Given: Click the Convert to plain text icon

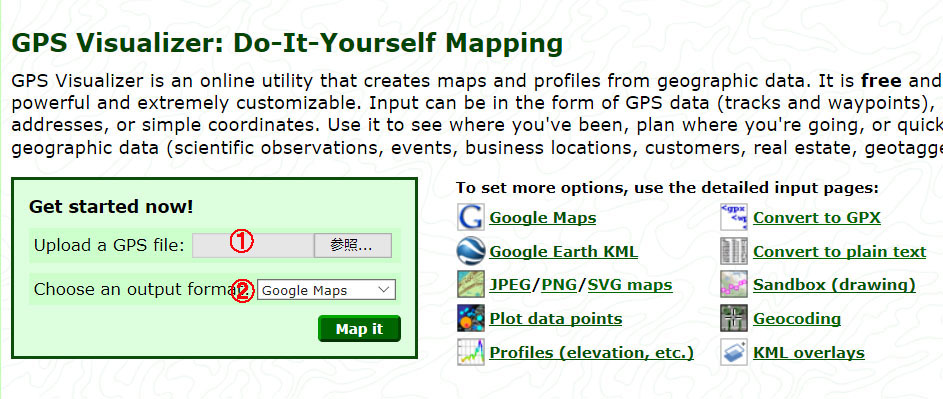Looking at the screenshot, I should tap(734, 251).
